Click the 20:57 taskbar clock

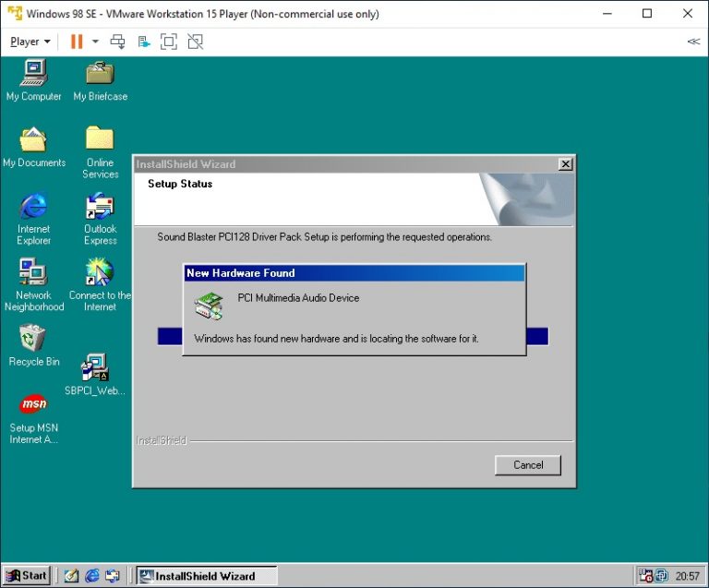pyautogui.click(x=687, y=576)
